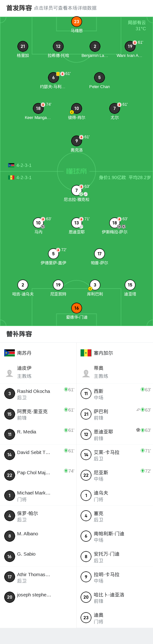Open coach 蒂奥 avatar
The image size is (153, 644).
tap(86, 373)
